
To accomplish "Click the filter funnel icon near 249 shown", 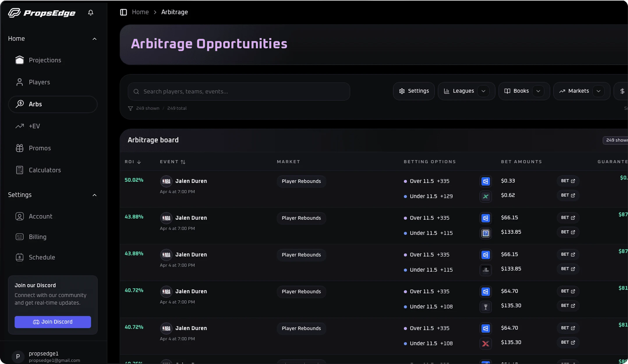I will pos(130,108).
